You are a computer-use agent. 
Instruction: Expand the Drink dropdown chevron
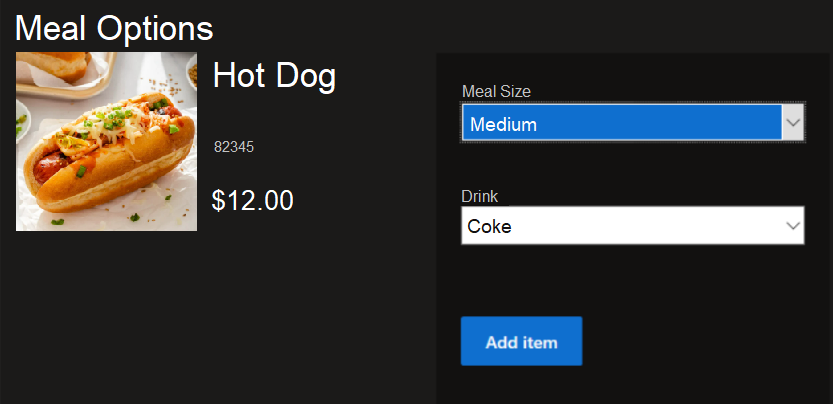point(793,226)
